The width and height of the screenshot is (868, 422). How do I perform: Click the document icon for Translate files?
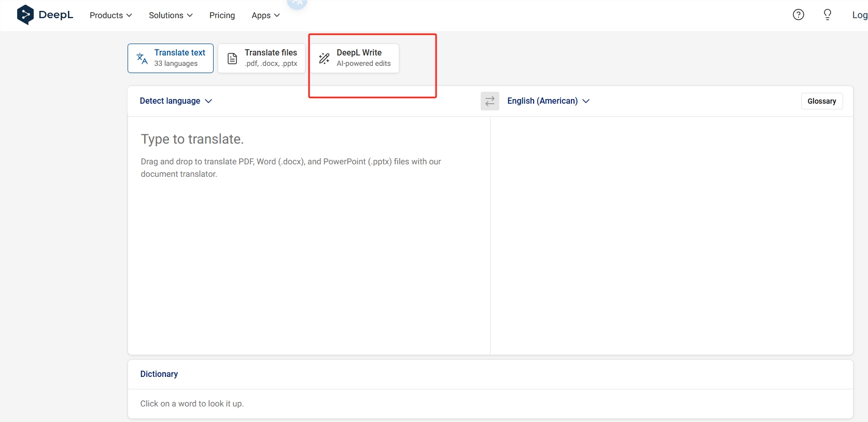(x=232, y=59)
